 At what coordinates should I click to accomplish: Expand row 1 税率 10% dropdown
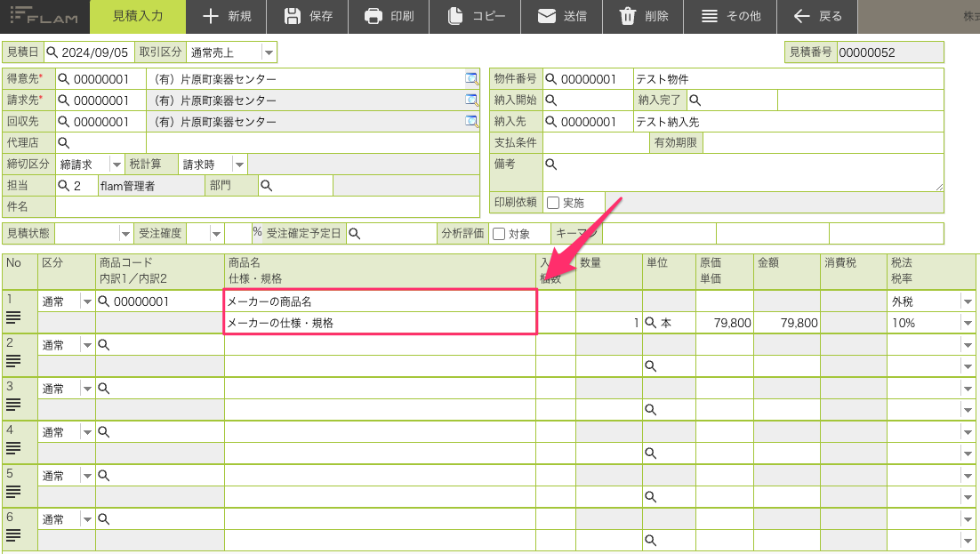[968, 324]
